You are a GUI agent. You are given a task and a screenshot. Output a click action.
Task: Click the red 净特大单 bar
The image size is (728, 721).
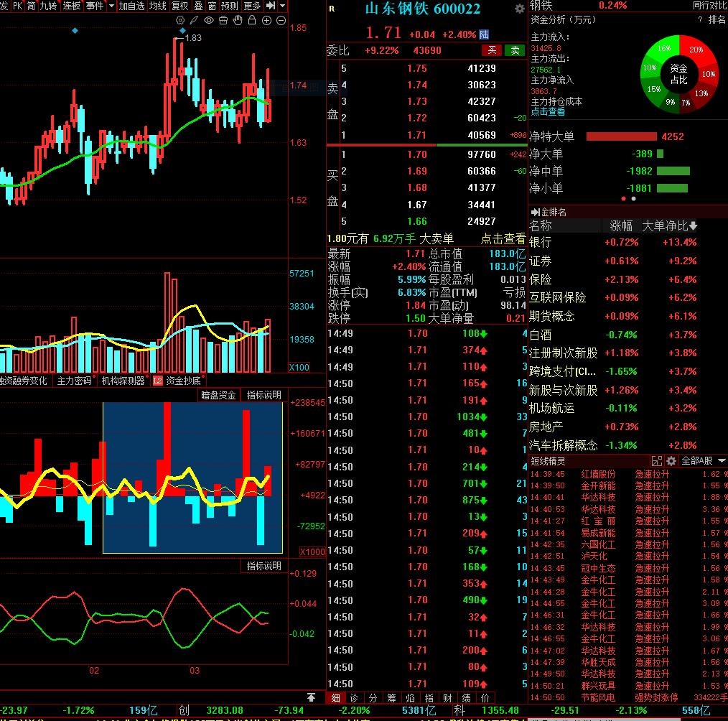621,136
